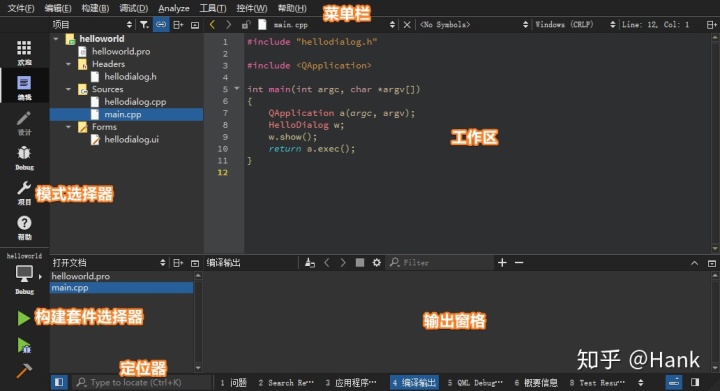This screenshot has height=391, width=720.
Task: Open the Edit menu
Action: click(58, 8)
